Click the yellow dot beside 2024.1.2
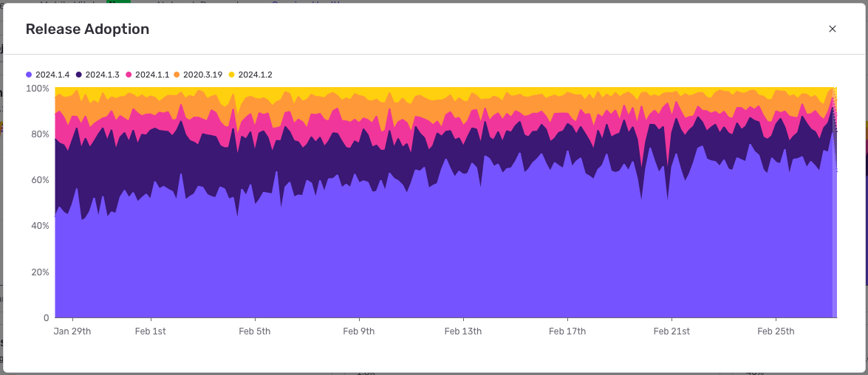Image resolution: width=868 pixels, height=375 pixels. pos(231,75)
